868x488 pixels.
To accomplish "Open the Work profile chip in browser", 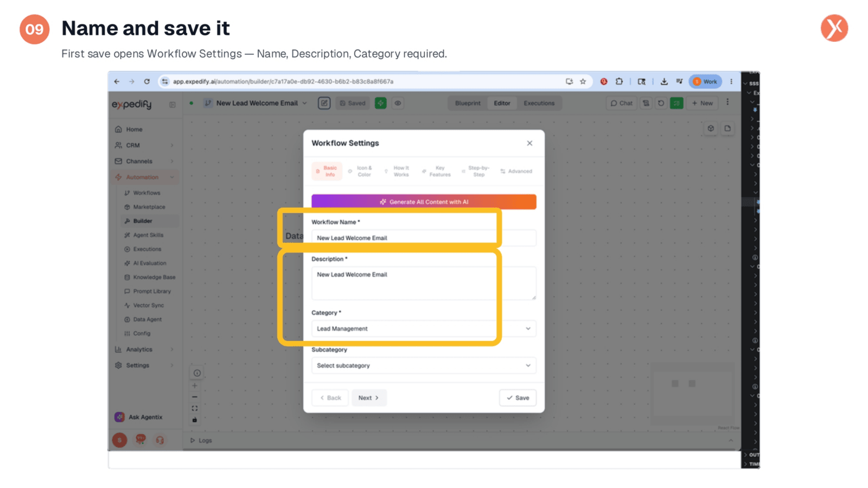I will 705,81.
